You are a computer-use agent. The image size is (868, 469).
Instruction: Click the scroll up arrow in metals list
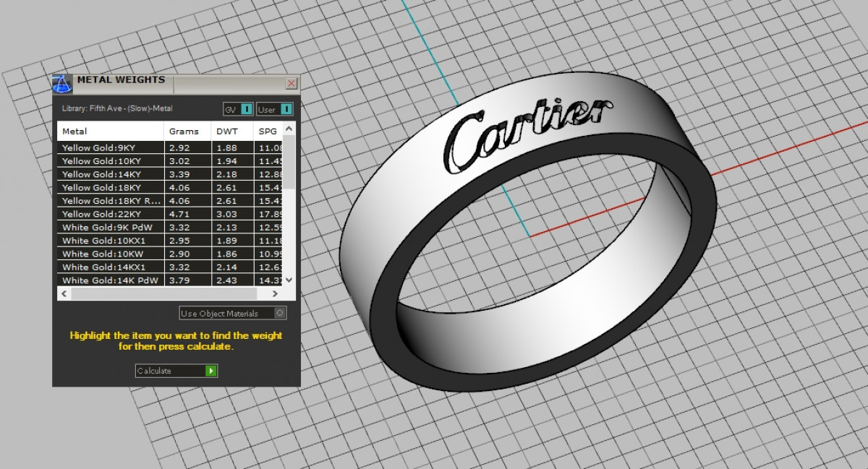(289, 129)
